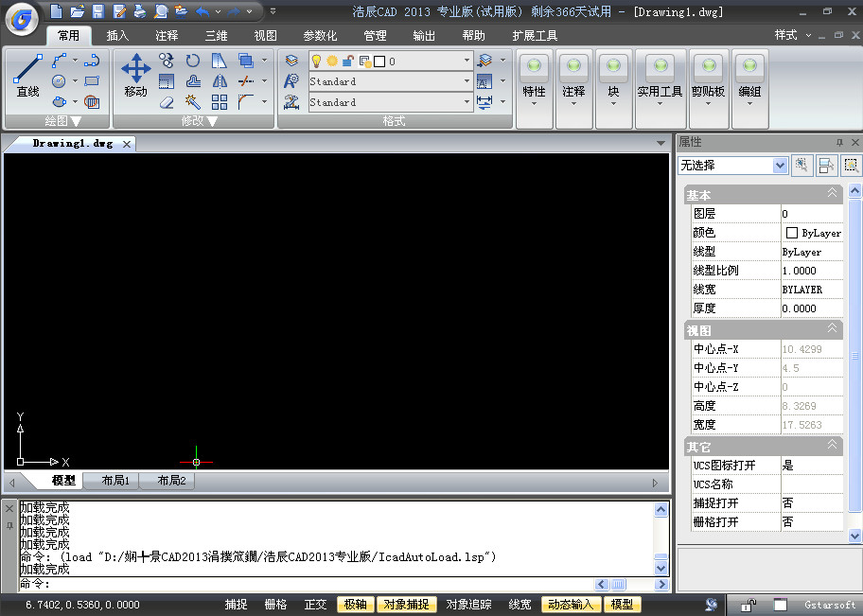Click the Open file folder icon

(x=78, y=11)
